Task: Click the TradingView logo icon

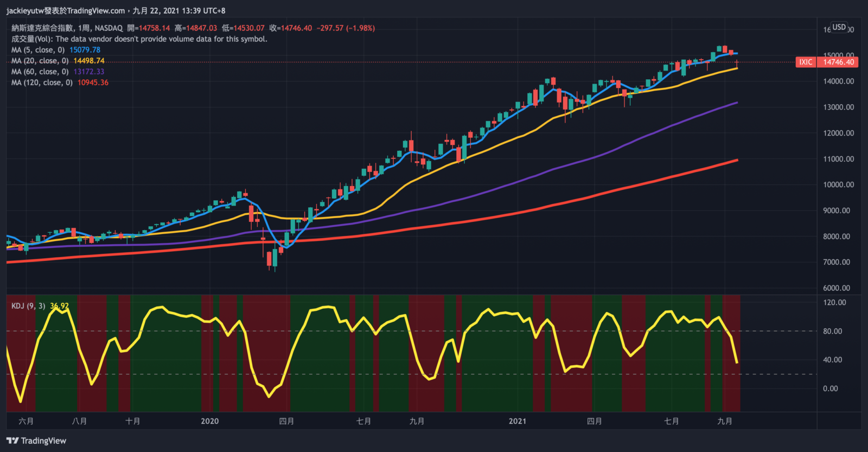Action: pyautogui.click(x=12, y=441)
